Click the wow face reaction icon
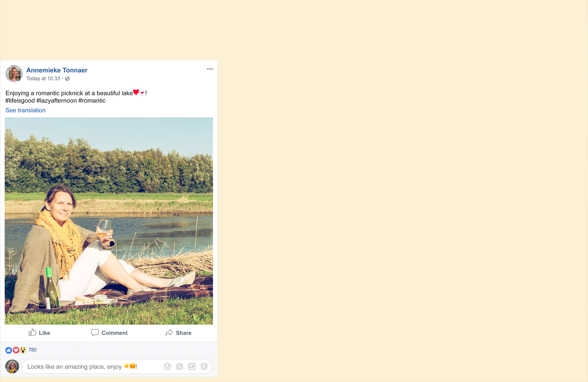The width and height of the screenshot is (588, 382). (23, 350)
